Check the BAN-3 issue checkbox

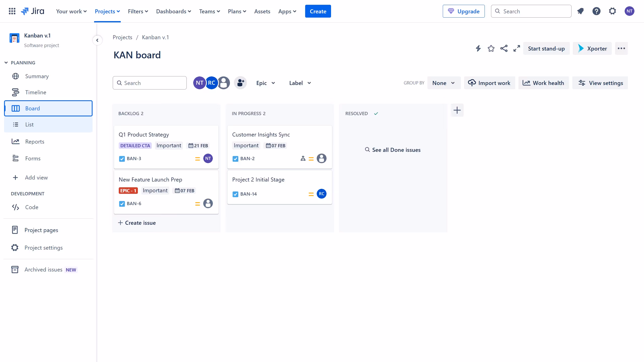tap(122, 159)
